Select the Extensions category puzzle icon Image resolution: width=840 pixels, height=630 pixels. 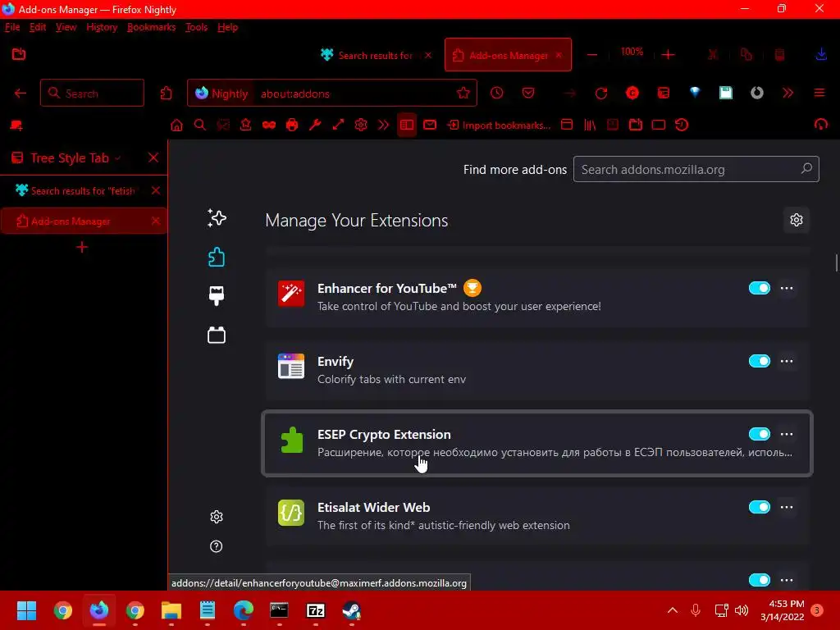217,257
